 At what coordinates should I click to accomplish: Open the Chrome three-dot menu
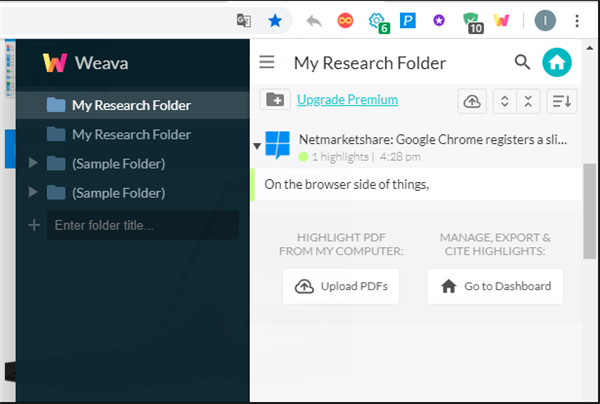pyautogui.click(x=577, y=20)
